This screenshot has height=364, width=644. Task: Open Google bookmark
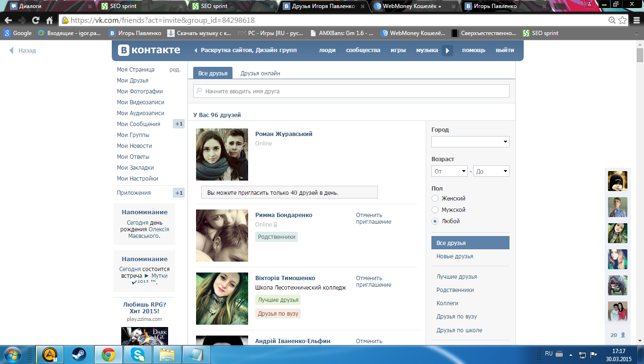point(18,33)
